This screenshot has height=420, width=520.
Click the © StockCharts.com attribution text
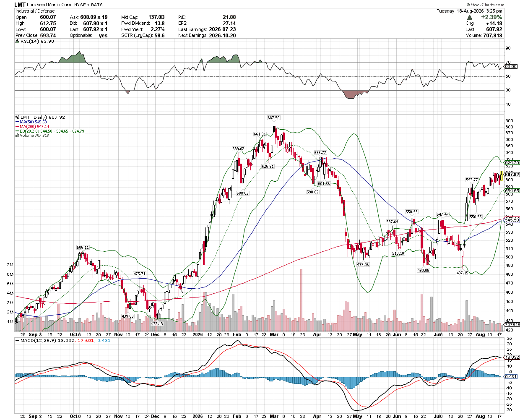(x=485, y=5)
